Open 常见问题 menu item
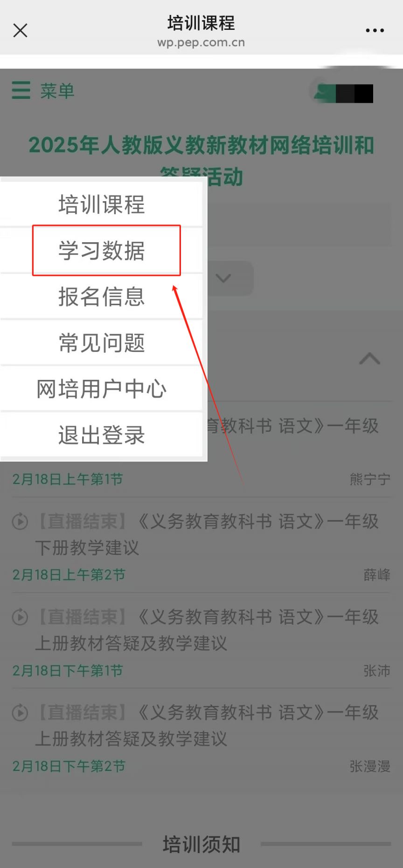Viewport: 403px width, 868px height. pos(101,343)
